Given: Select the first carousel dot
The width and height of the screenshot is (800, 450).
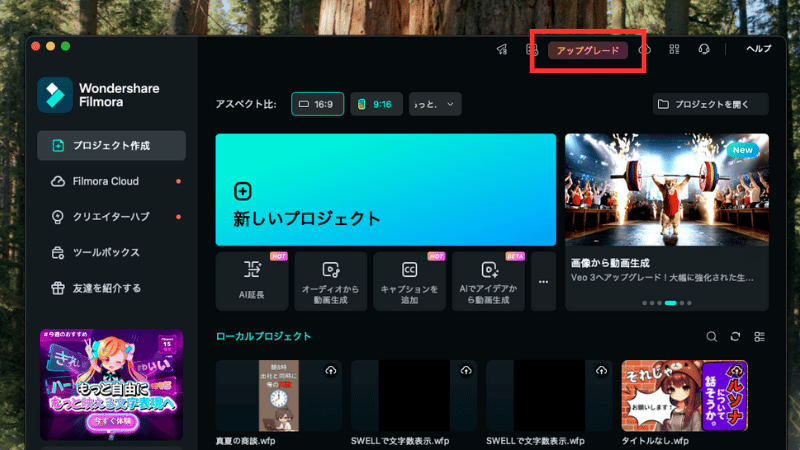Looking at the screenshot, I should [644, 303].
